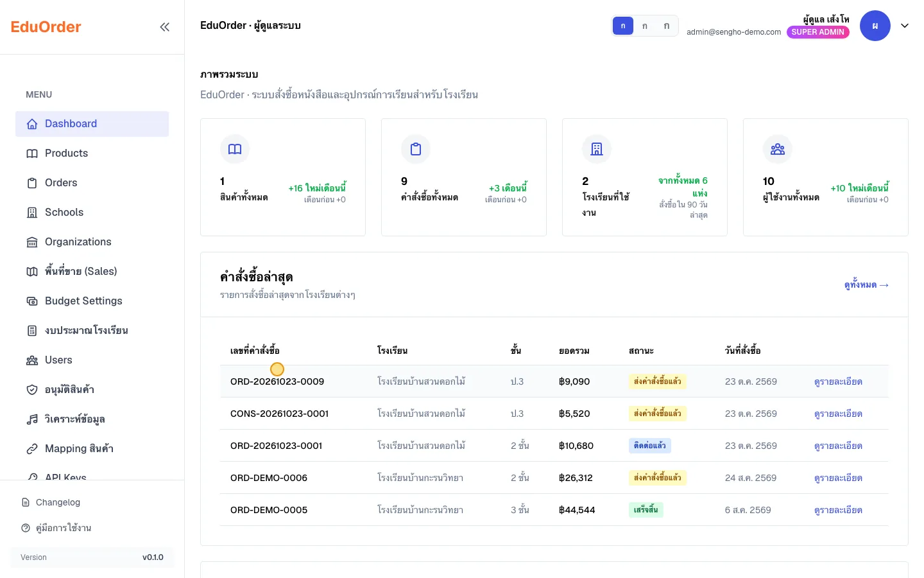Click the version number v0.1.0
The image size is (924, 578).
[153, 557]
